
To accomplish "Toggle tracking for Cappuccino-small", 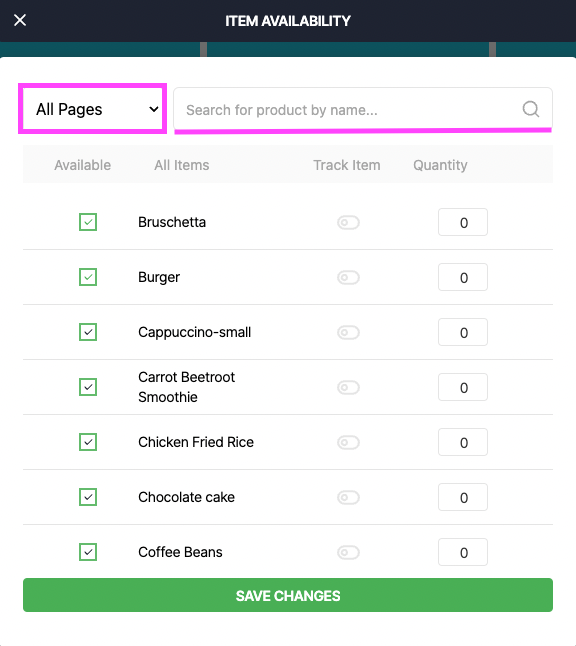I will pyautogui.click(x=348, y=332).
